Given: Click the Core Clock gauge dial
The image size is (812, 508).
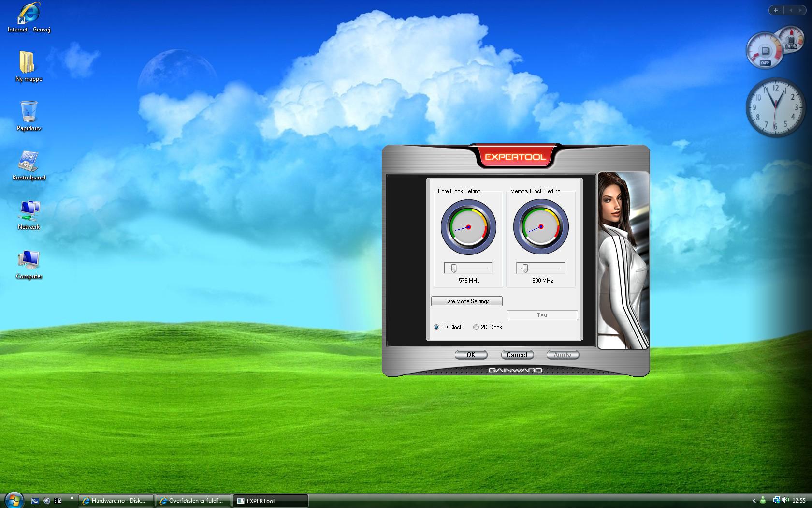Looking at the screenshot, I should [x=468, y=227].
